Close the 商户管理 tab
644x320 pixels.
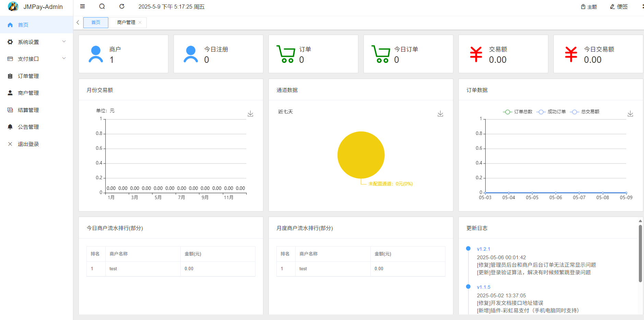point(140,23)
